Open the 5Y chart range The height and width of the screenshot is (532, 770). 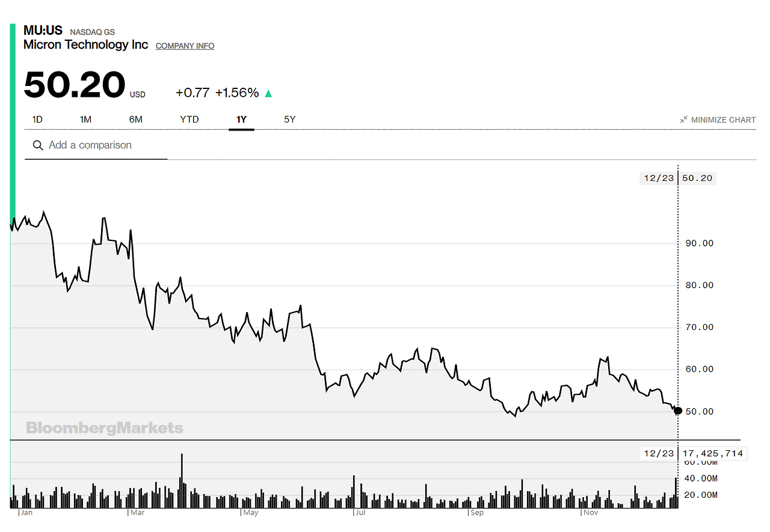click(x=290, y=119)
